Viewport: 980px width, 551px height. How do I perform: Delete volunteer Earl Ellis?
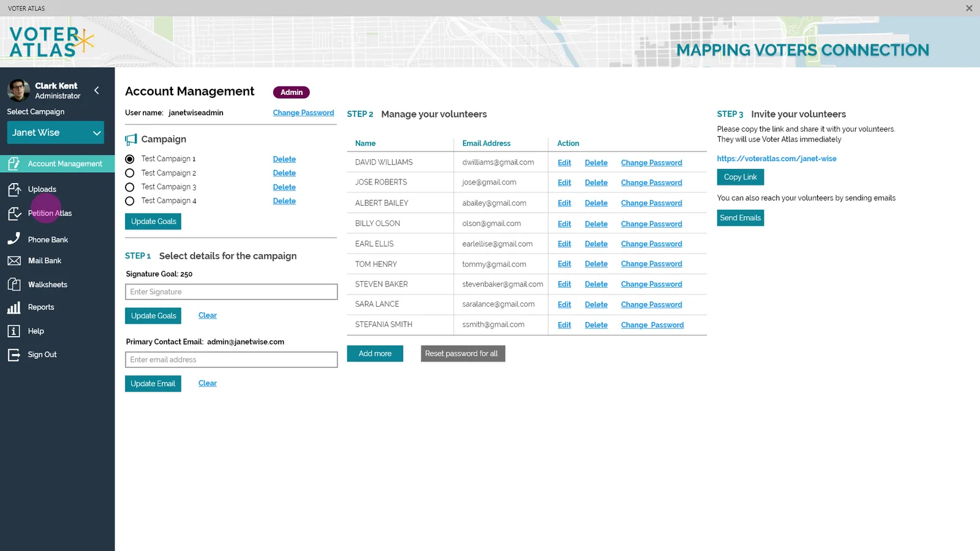coord(596,244)
